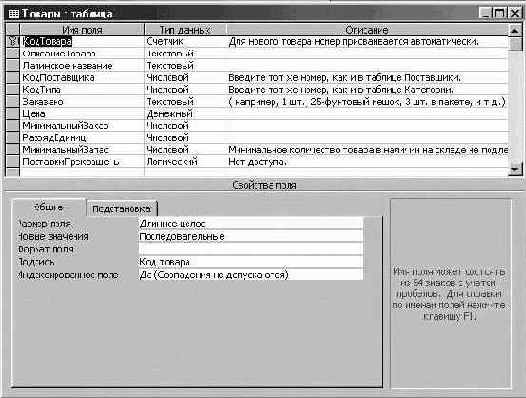Click the Подпись property containing Код товара
Image resolution: width=526 pixels, height=398 pixels.
coord(251,262)
